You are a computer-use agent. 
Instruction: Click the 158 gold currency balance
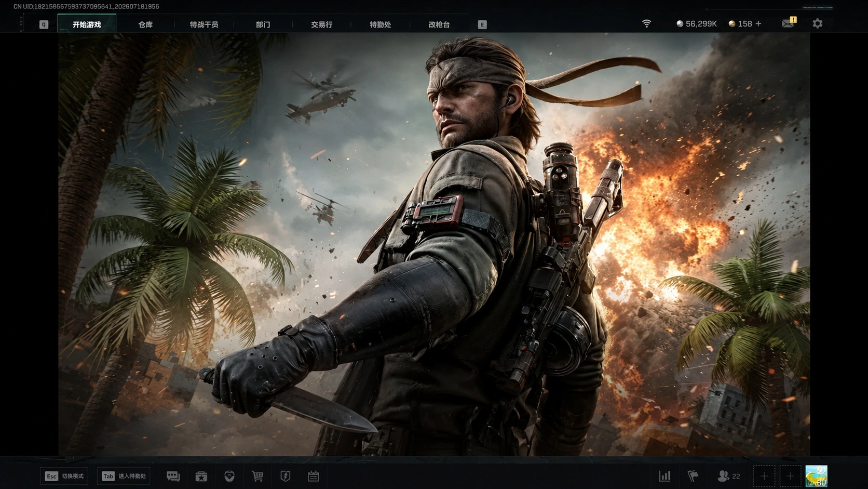tap(740, 24)
